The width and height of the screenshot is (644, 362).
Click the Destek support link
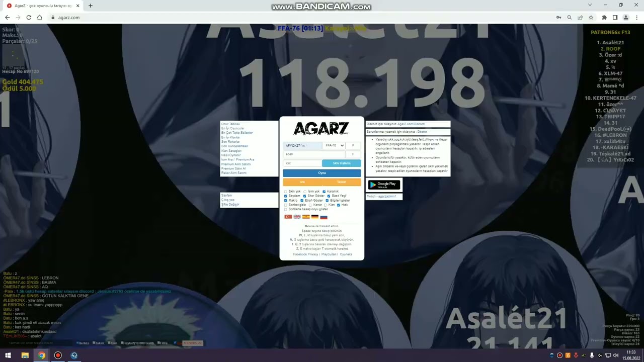(422, 132)
